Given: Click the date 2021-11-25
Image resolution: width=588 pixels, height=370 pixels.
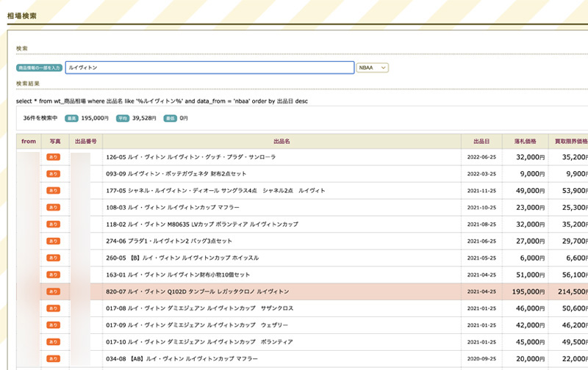Looking at the screenshot, I should 481,191.
